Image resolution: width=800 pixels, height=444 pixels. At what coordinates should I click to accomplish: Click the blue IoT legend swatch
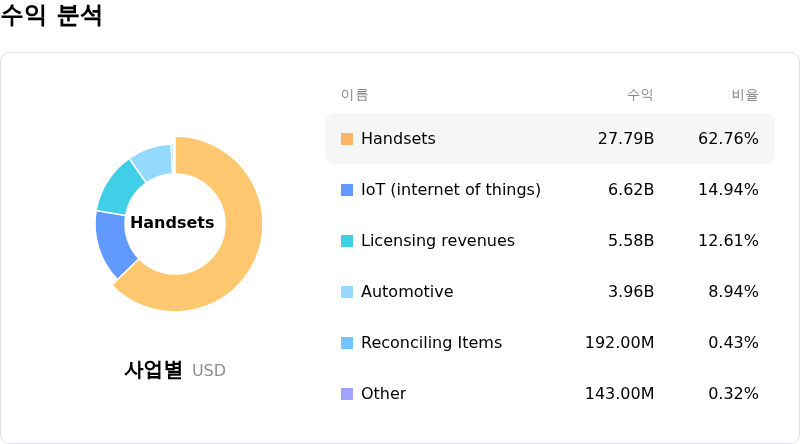347,190
